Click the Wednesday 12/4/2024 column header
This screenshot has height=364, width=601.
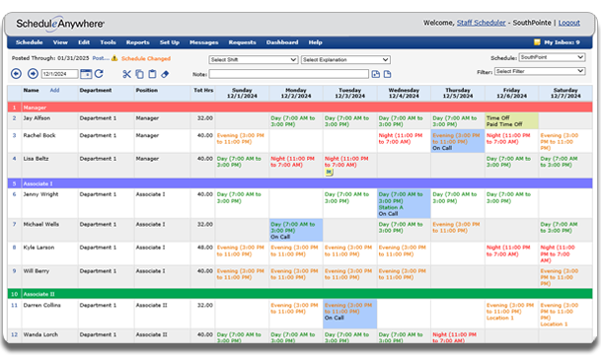(404, 93)
